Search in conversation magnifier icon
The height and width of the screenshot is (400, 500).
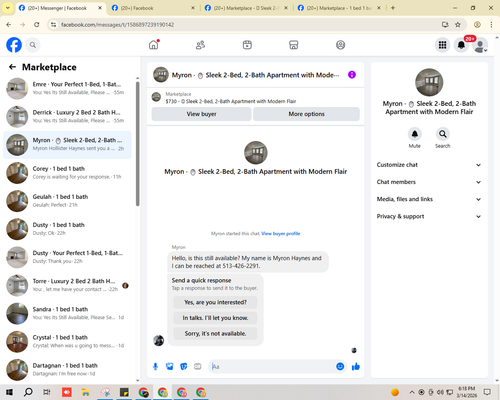pyautogui.click(x=443, y=134)
